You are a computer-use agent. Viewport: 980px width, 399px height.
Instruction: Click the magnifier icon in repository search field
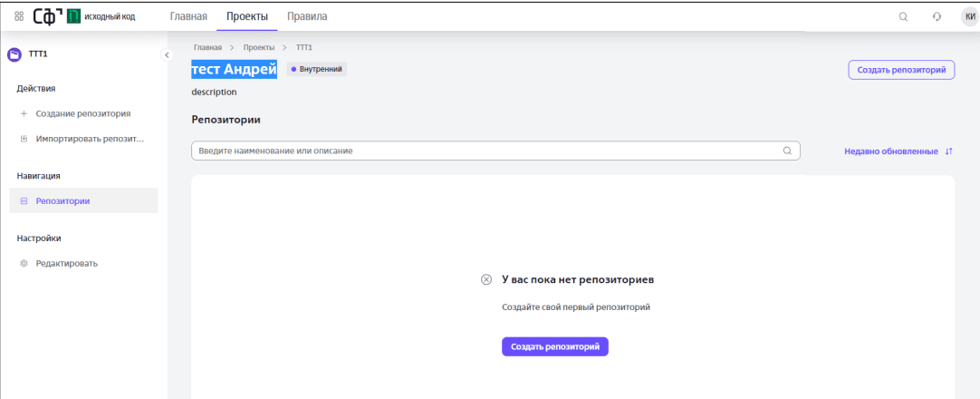[x=787, y=151]
